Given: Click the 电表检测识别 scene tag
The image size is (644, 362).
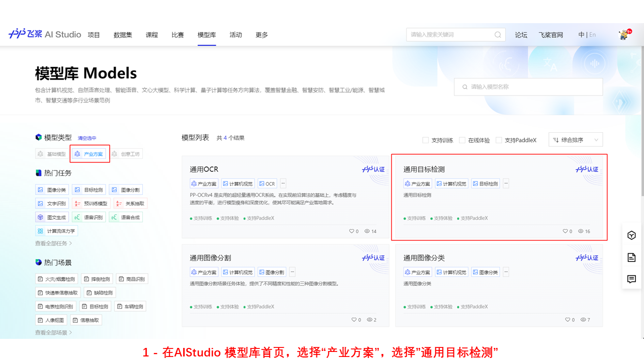Looking at the screenshot, I should point(56,306).
